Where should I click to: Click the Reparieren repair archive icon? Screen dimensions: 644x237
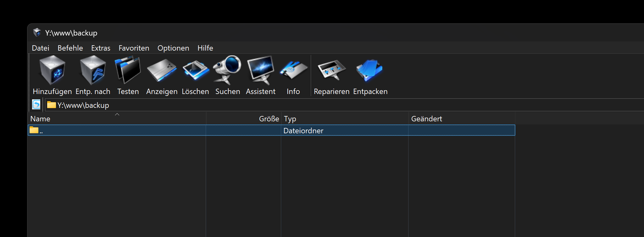[331, 70]
